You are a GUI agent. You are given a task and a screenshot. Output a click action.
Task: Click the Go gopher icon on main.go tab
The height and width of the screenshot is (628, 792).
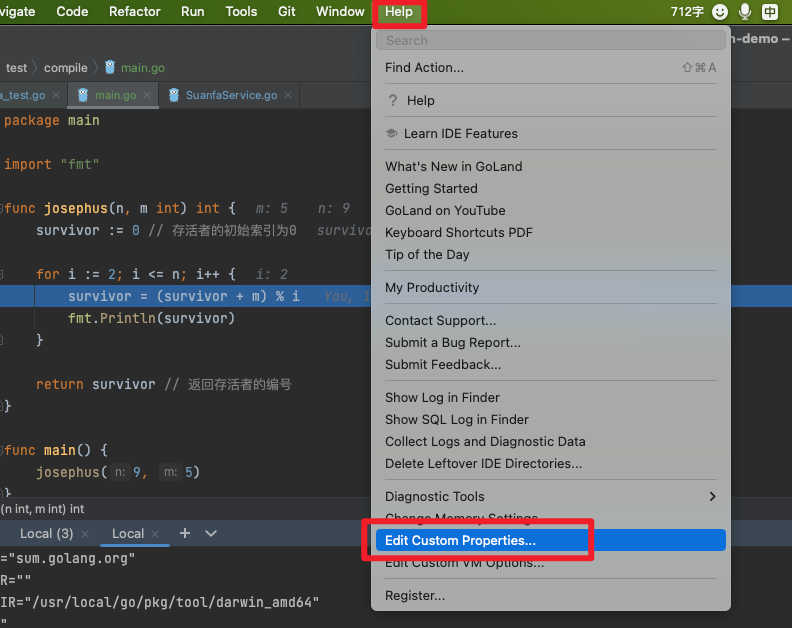[x=83, y=95]
